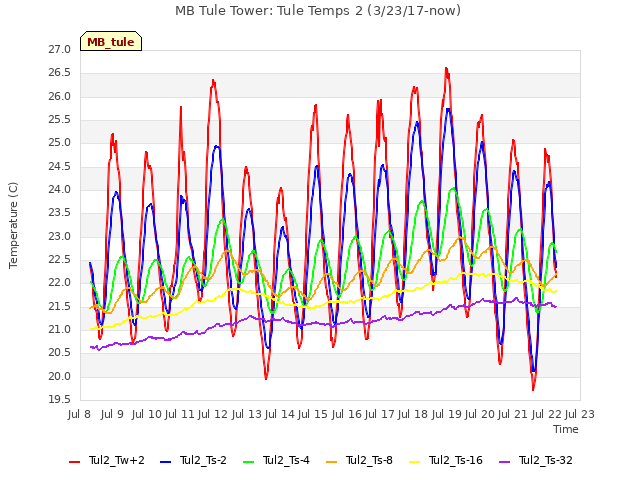The height and width of the screenshot is (480, 640).
Task: Click the Jul 22 x-axis label
Action: click(546, 414)
